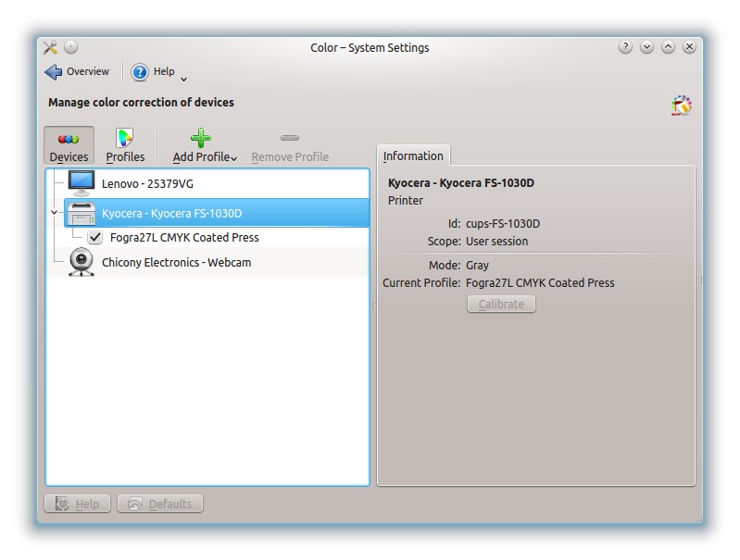Toggle the Fogra27L CMYK Coated Press checkbox
740x560 pixels.
(94, 237)
